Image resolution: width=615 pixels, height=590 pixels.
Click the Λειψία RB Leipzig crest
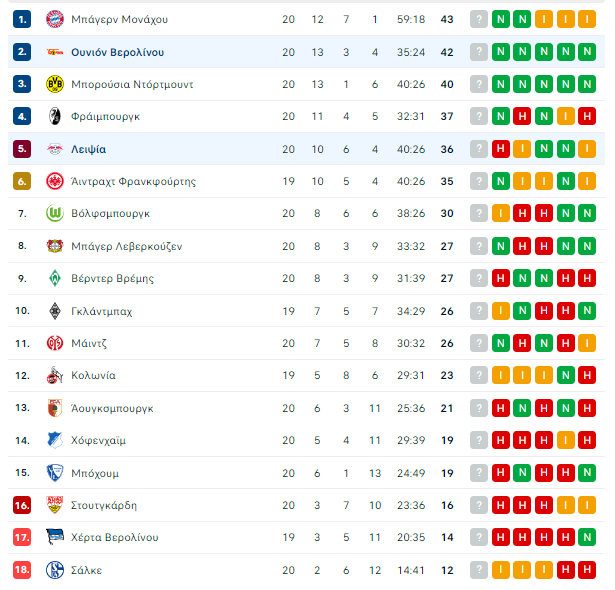(x=55, y=149)
